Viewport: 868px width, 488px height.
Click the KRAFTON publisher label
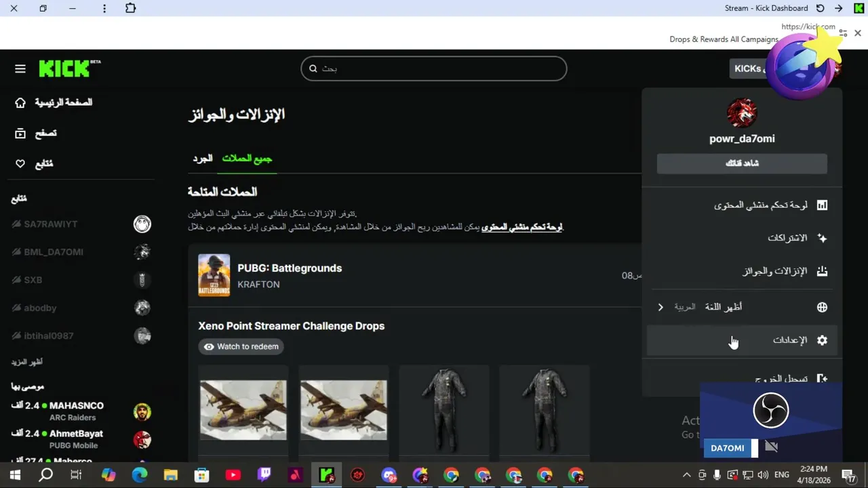pyautogui.click(x=258, y=285)
